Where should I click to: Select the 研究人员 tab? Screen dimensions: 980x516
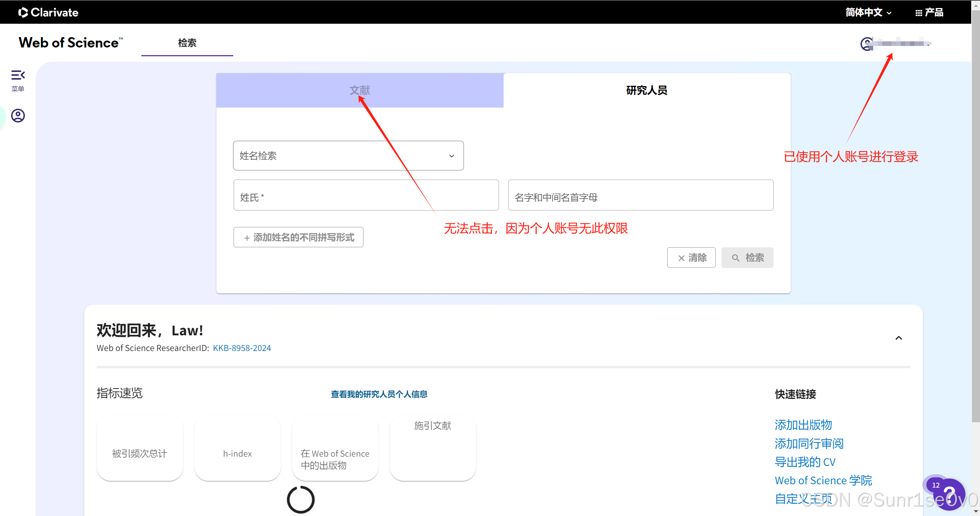tap(646, 90)
